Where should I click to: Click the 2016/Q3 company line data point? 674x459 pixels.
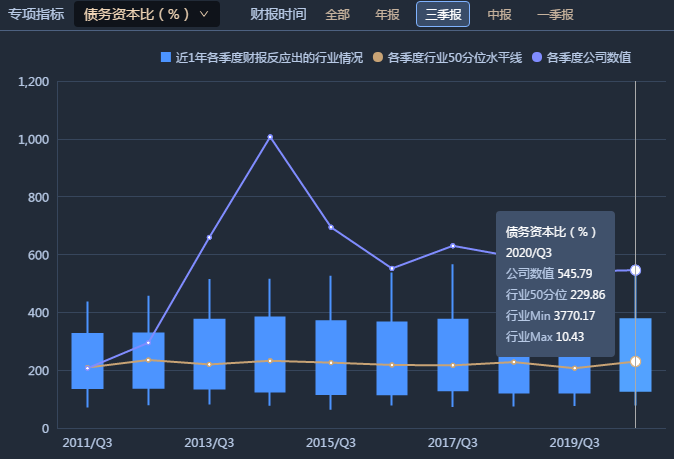click(x=392, y=268)
